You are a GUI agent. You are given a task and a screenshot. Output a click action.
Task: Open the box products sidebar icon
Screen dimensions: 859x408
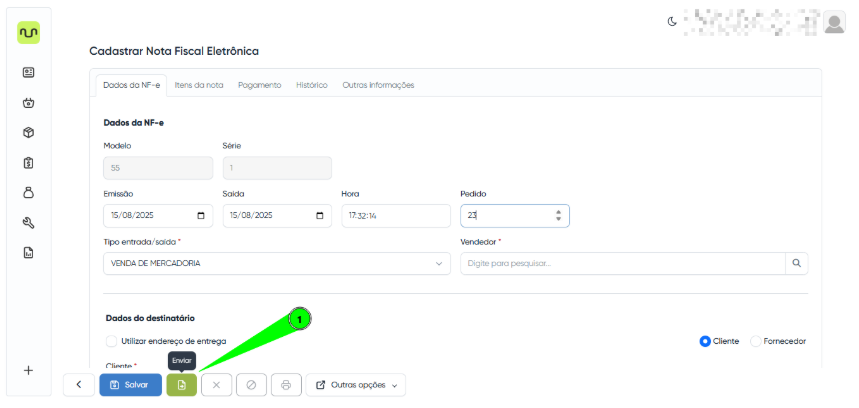tap(28, 132)
